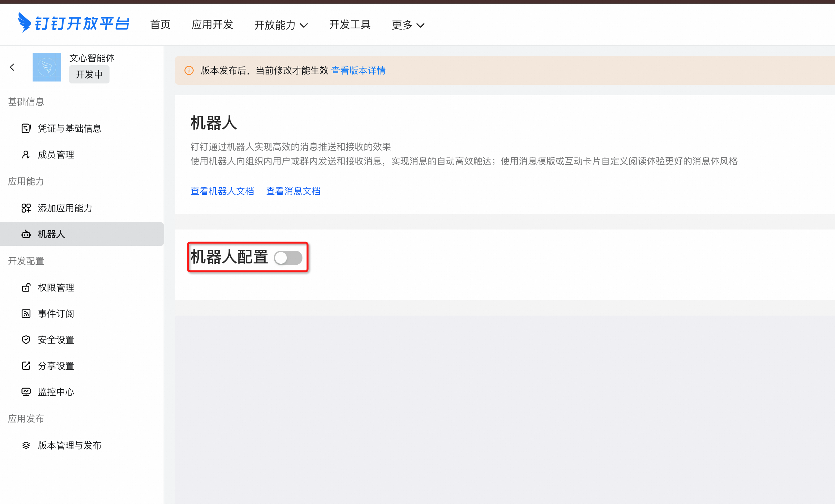Go to 开发工具 in top navigation
835x504 pixels.
click(x=350, y=24)
